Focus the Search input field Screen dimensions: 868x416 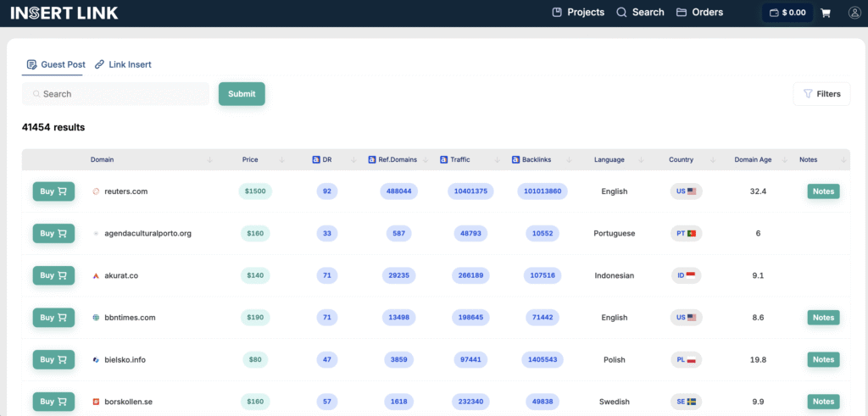(x=115, y=94)
